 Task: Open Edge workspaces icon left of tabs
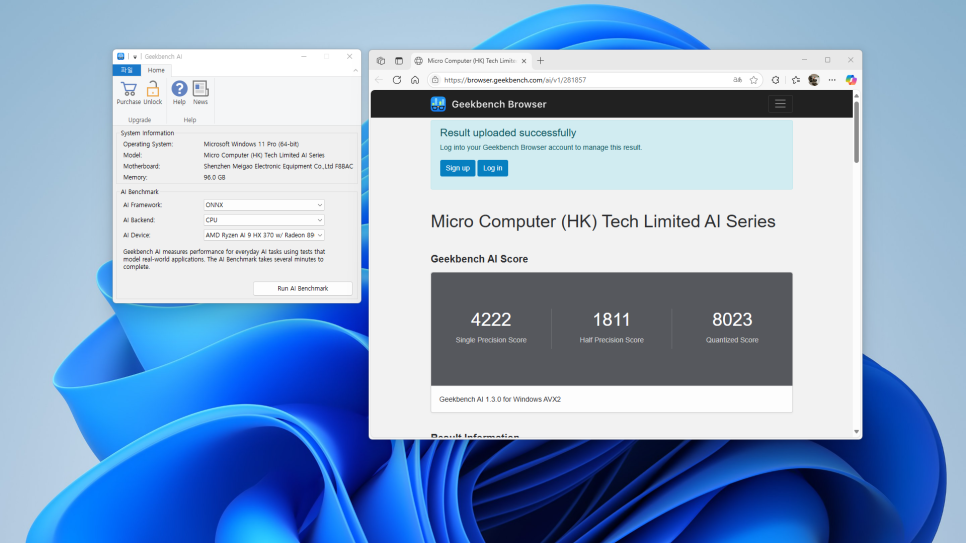(x=381, y=60)
